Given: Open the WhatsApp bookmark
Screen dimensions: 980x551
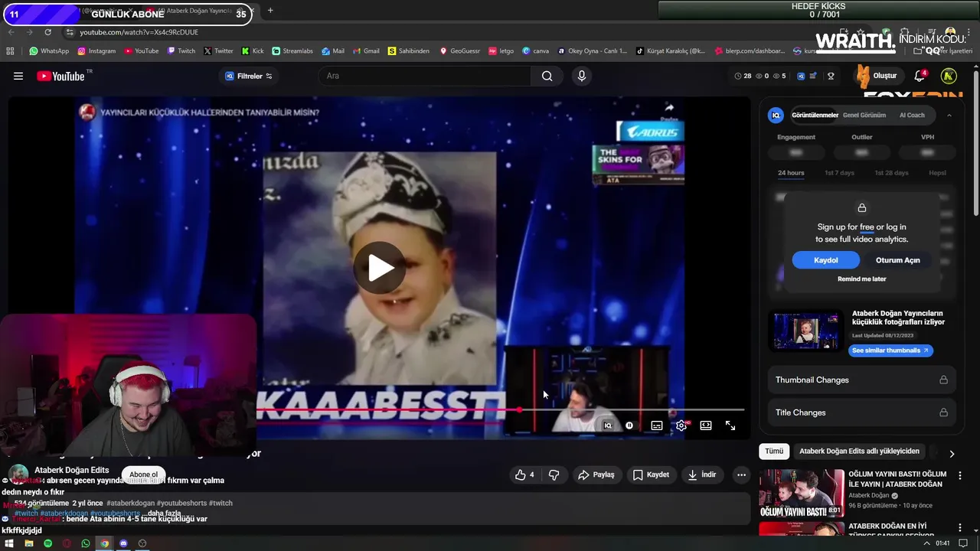Looking at the screenshot, I should 49,51.
